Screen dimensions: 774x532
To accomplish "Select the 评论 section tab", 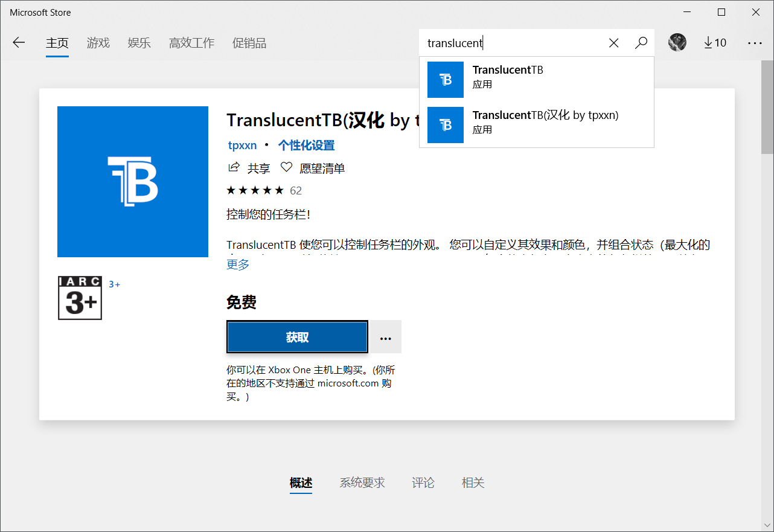I will 423,483.
